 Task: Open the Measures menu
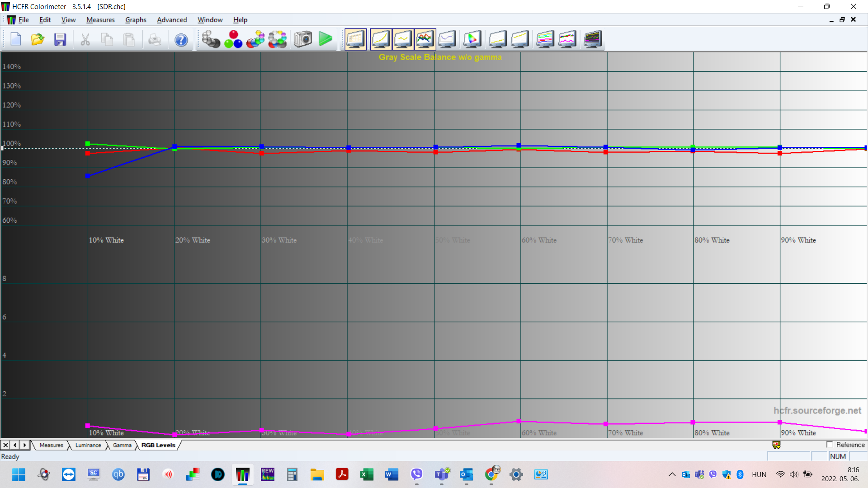click(100, 20)
